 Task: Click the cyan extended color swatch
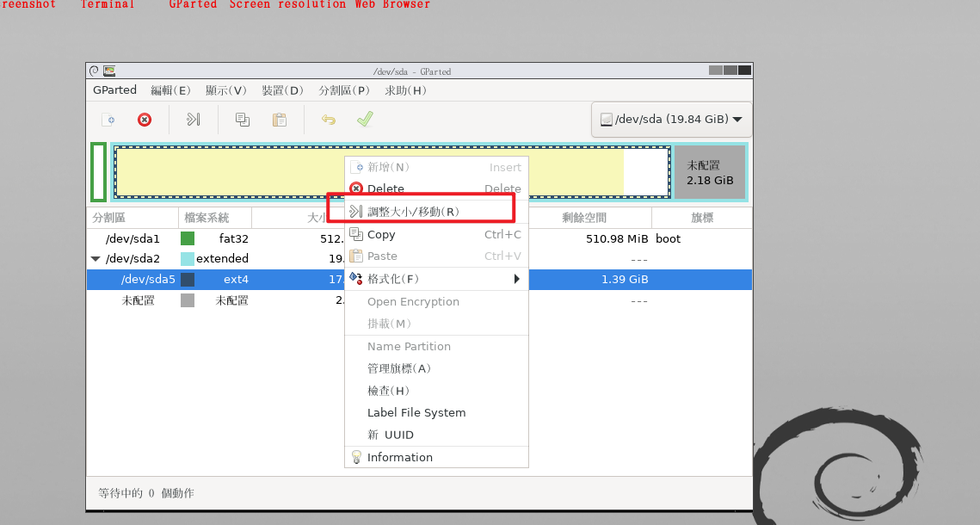(188, 259)
